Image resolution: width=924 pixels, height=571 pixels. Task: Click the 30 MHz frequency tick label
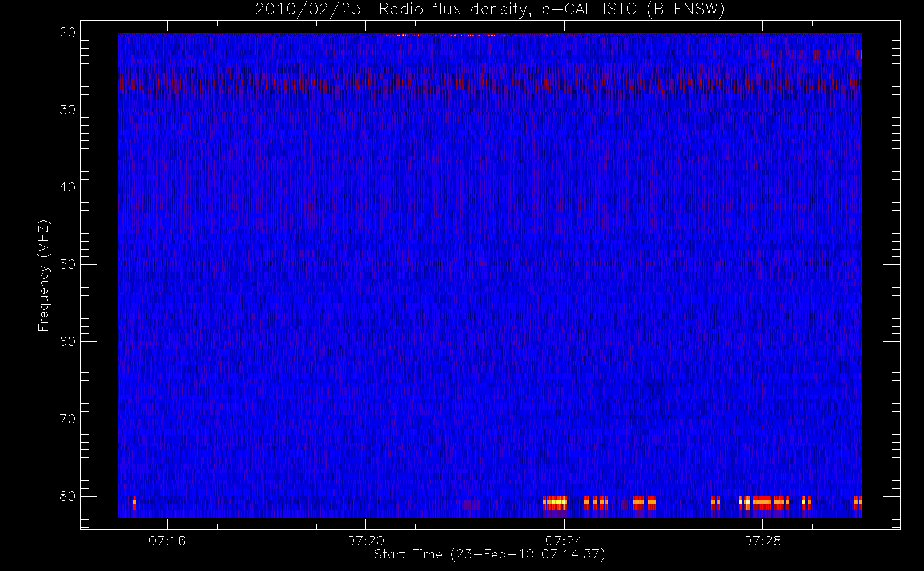point(67,110)
